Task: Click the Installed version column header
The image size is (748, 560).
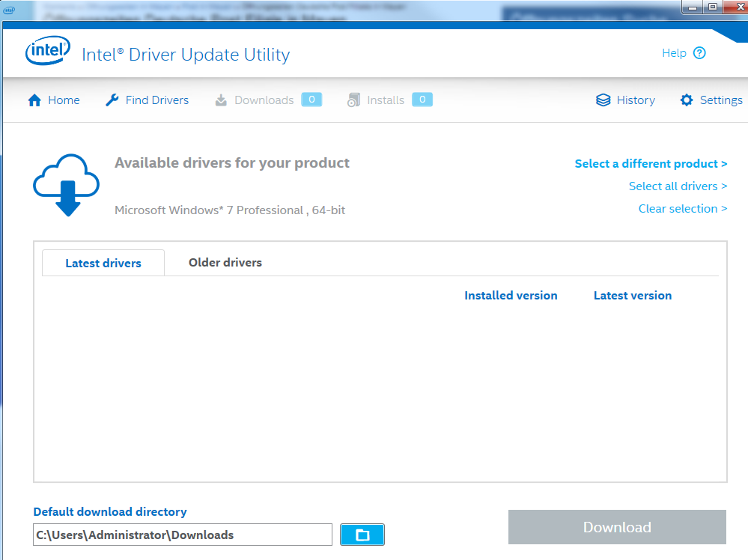Action: click(x=511, y=296)
